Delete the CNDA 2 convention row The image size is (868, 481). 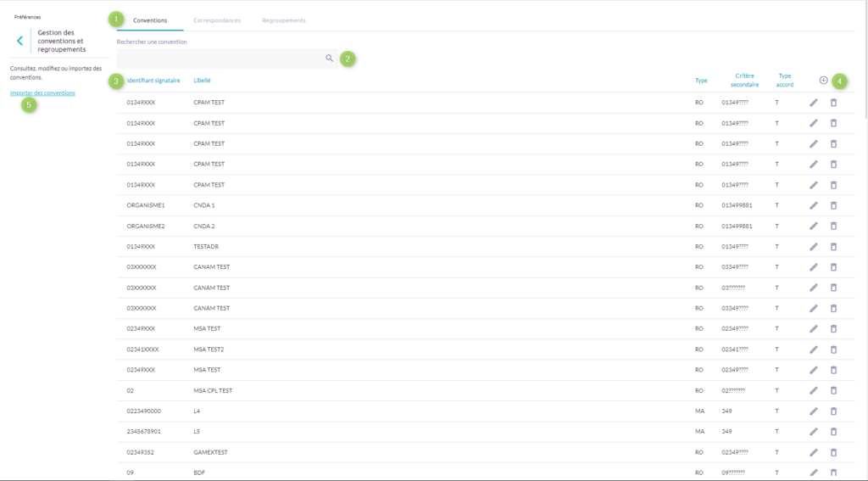point(833,227)
